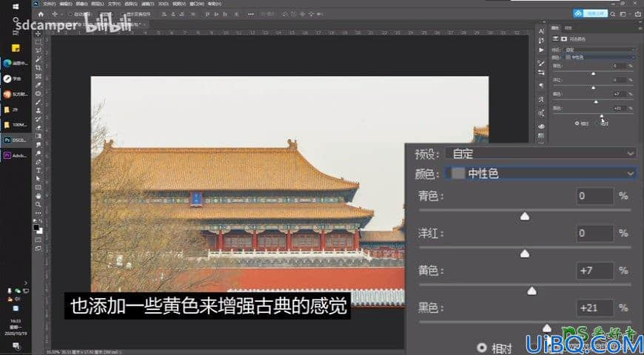The width and height of the screenshot is (644, 355).
Task: Click the 洋红 slider handle in enlarged panel
Action: click(x=525, y=254)
